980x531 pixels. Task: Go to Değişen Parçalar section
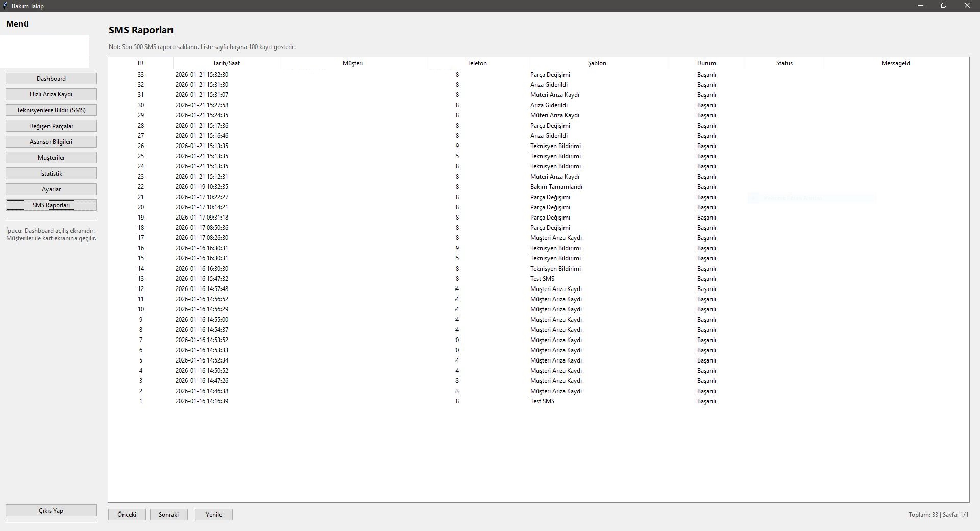click(x=51, y=126)
